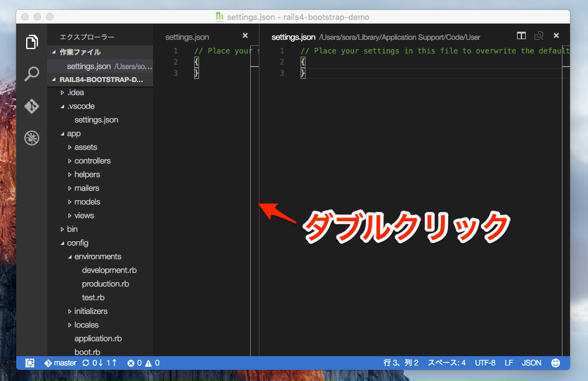Click the smiley feedback icon in status bar
Screen dimensions: 588x381
click(556, 363)
